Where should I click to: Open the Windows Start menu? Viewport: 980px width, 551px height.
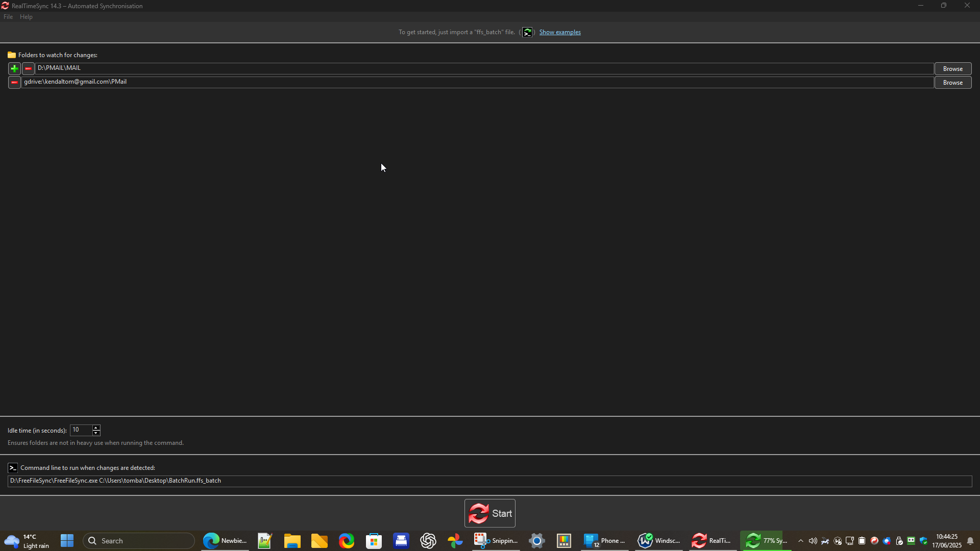pos(67,541)
